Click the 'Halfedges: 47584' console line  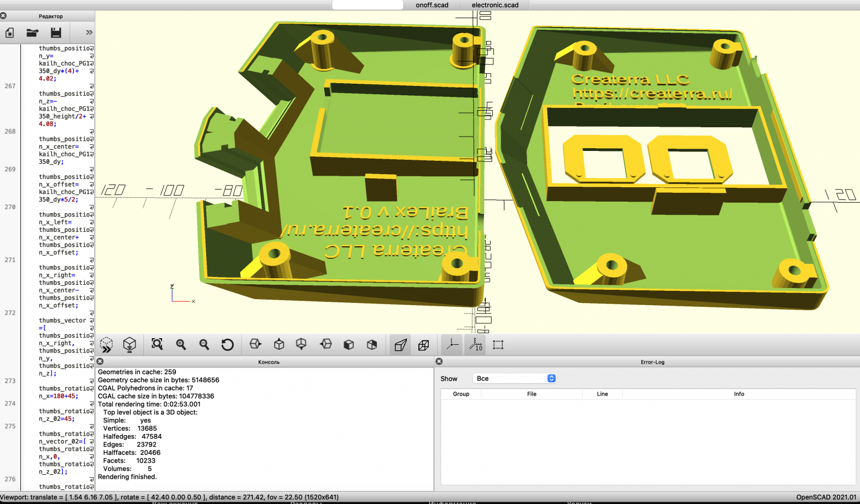pyautogui.click(x=132, y=436)
